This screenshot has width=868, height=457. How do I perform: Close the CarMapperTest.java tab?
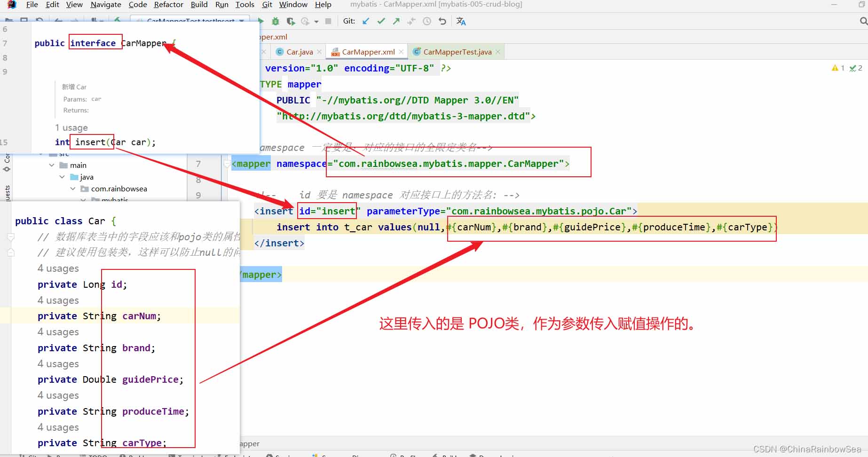498,52
